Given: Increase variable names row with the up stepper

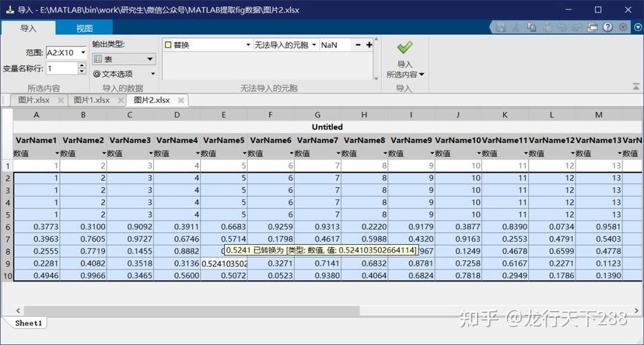Looking at the screenshot, I should point(81,66).
